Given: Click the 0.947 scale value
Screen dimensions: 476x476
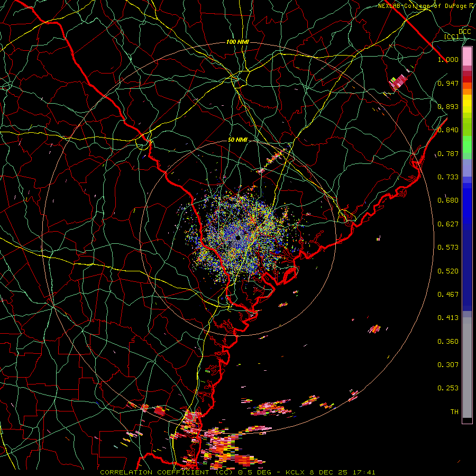Looking at the screenshot, I should [x=448, y=83].
